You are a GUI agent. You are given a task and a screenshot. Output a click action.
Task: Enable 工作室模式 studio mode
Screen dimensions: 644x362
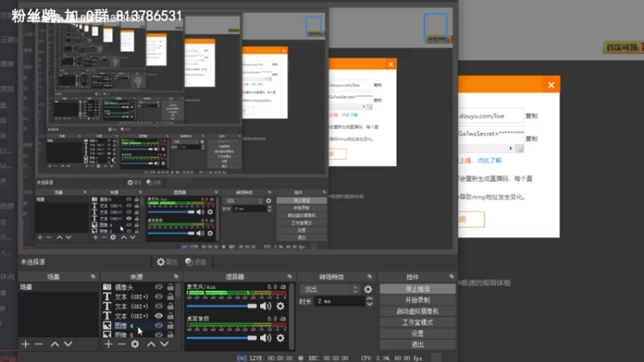tap(417, 323)
